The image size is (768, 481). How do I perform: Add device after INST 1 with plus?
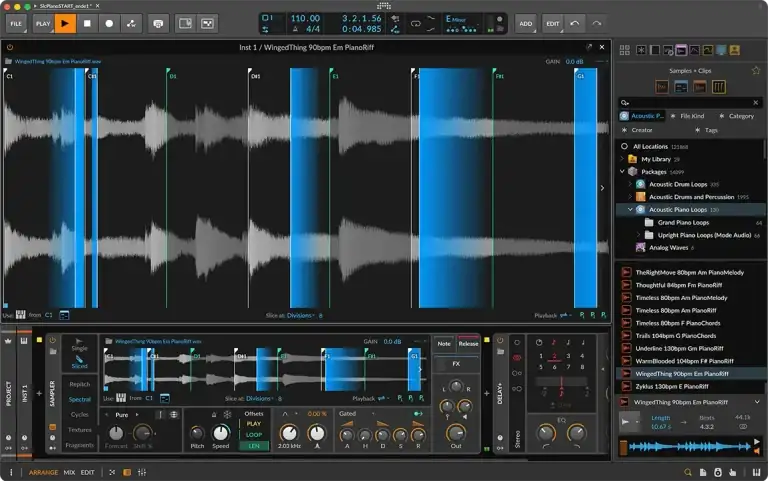pos(39,393)
